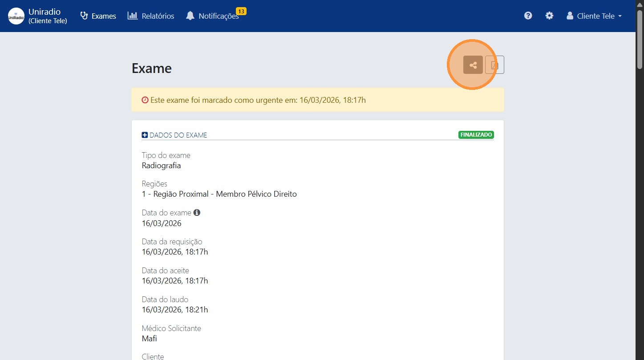Click the share exam icon button
Screen dimensions: 644x360
point(473,65)
